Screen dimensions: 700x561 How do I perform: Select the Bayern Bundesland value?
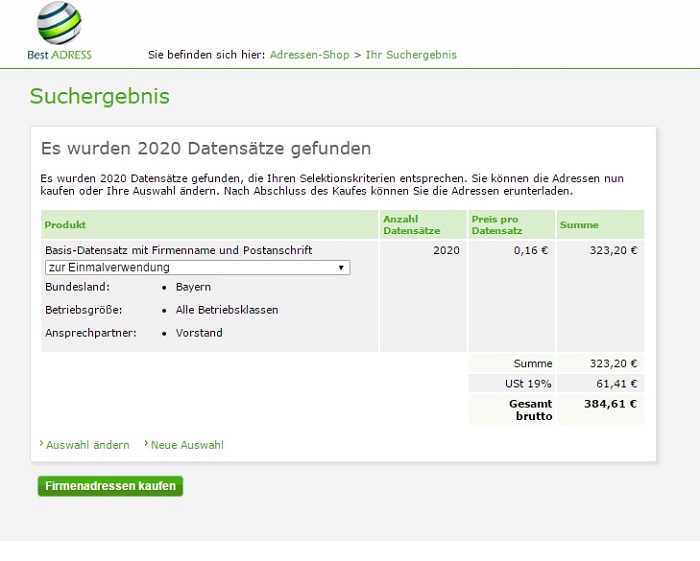click(x=193, y=287)
